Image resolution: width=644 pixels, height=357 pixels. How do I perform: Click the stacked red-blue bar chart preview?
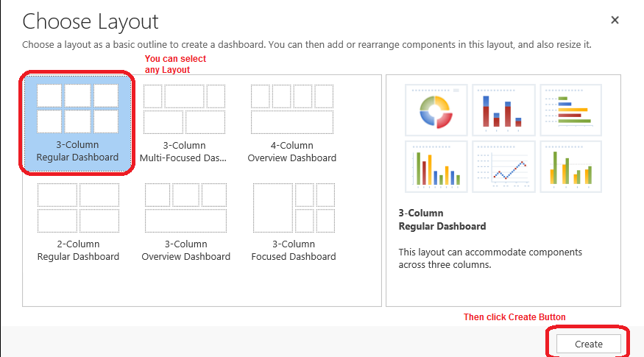click(503, 110)
